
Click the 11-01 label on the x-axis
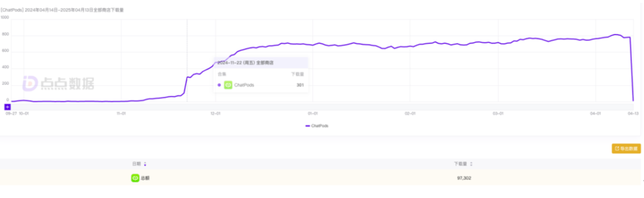tap(122, 113)
